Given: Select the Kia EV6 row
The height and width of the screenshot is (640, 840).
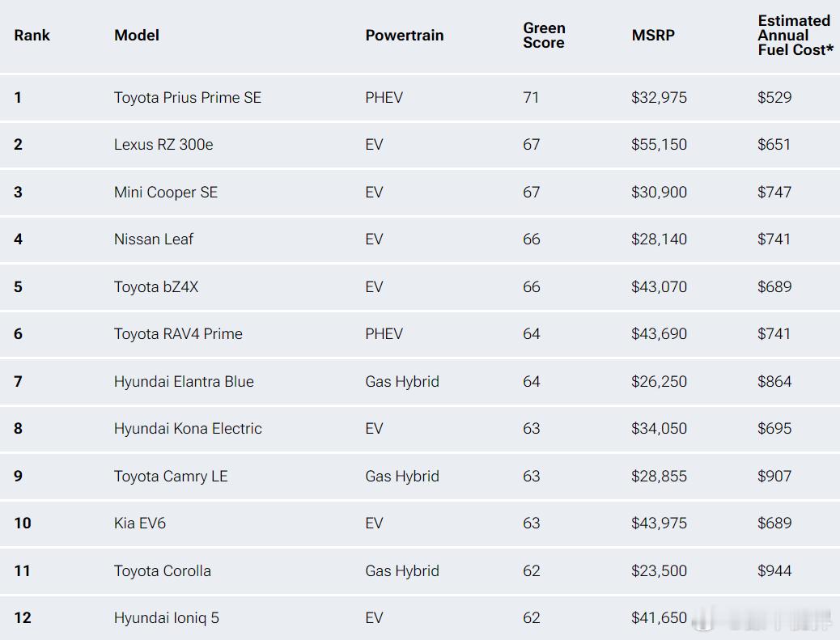Looking at the screenshot, I should tap(420, 523).
